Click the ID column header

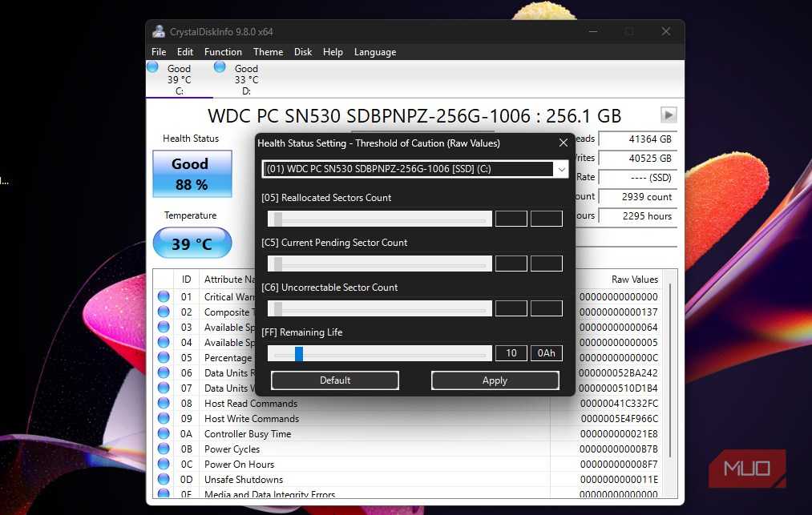(x=187, y=280)
